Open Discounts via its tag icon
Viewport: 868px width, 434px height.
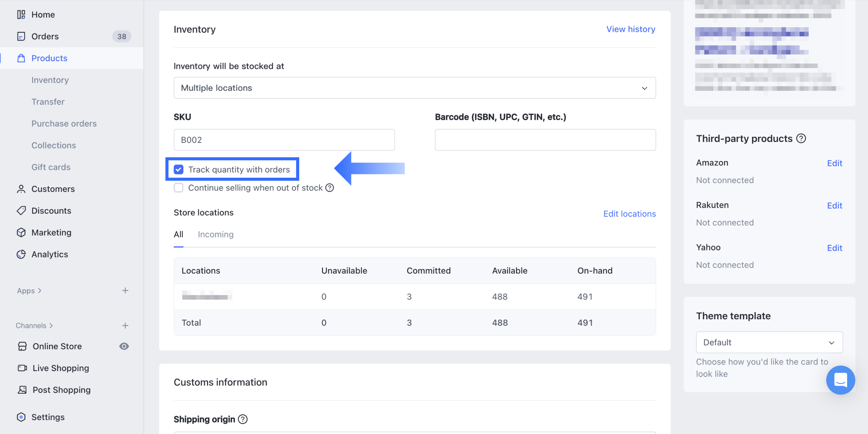21,211
